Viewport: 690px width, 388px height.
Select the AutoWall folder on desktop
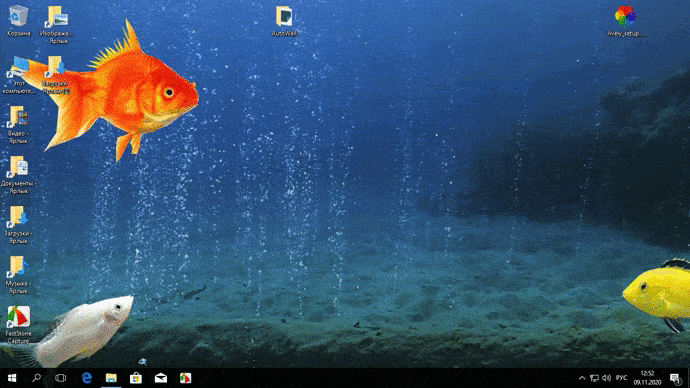[x=284, y=21]
